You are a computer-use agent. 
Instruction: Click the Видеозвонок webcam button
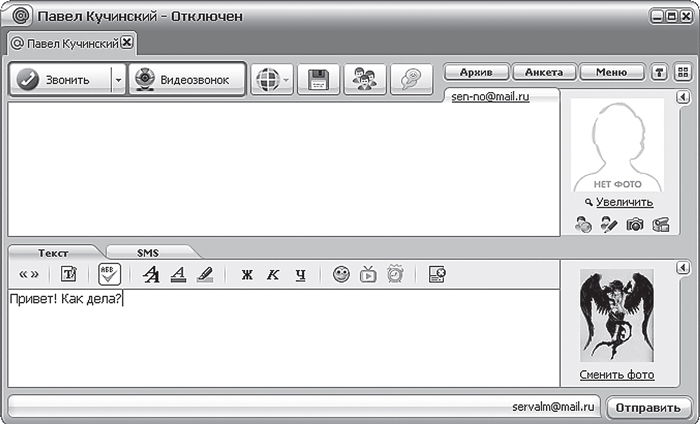pos(187,80)
